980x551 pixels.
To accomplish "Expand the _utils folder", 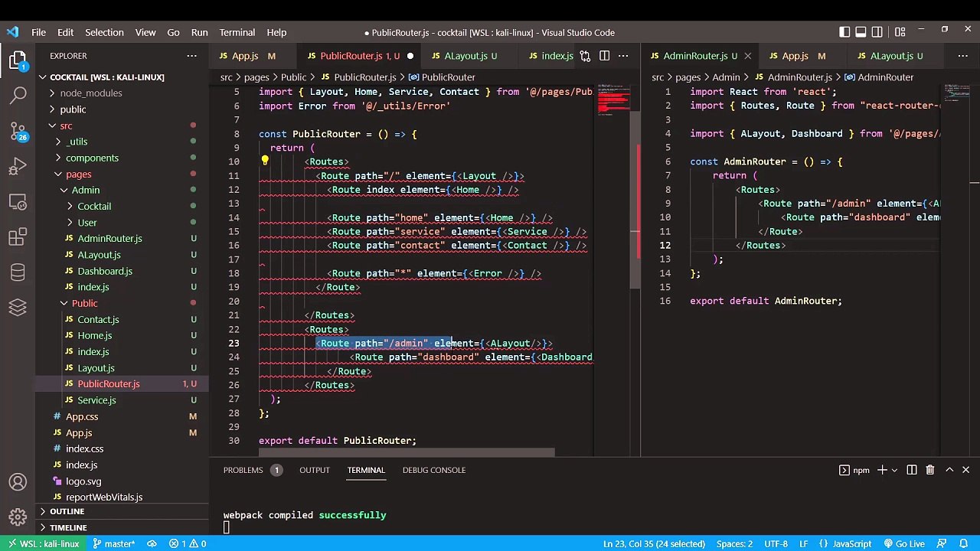I will coord(77,142).
